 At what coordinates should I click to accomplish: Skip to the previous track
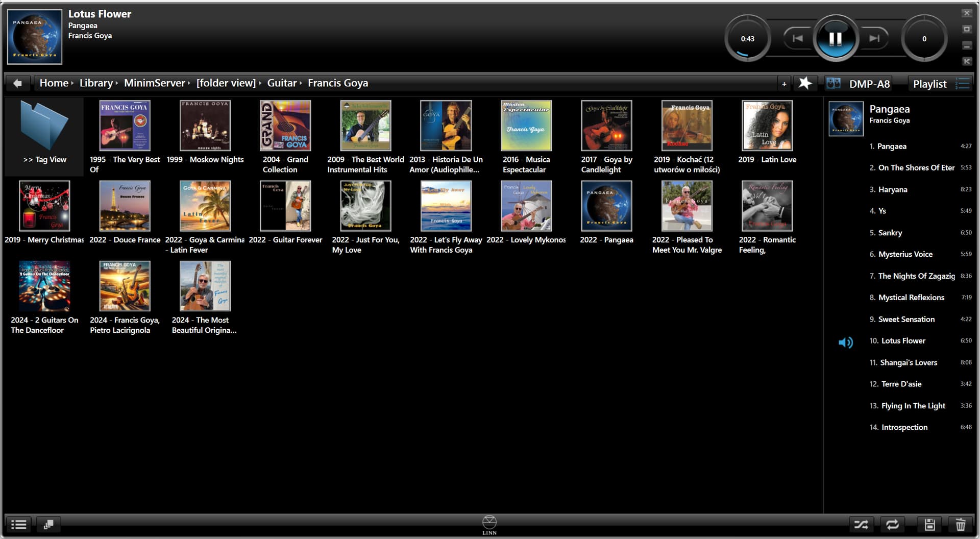tap(797, 38)
